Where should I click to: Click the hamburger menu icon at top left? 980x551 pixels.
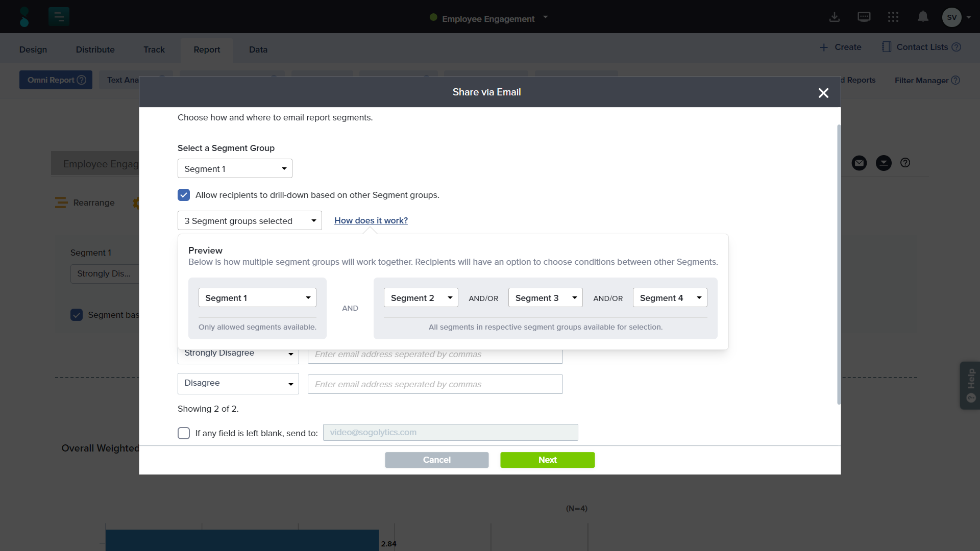pyautogui.click(x=59, y=17)
